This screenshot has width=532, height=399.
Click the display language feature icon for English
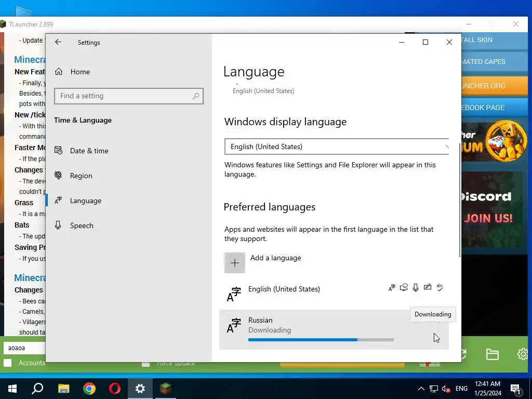tap(392, 288)
